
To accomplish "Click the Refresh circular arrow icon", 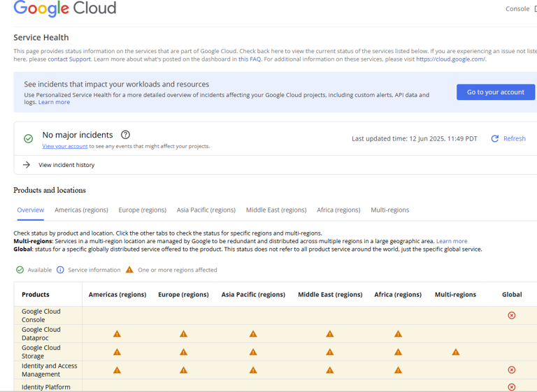I will coord(495,138).
